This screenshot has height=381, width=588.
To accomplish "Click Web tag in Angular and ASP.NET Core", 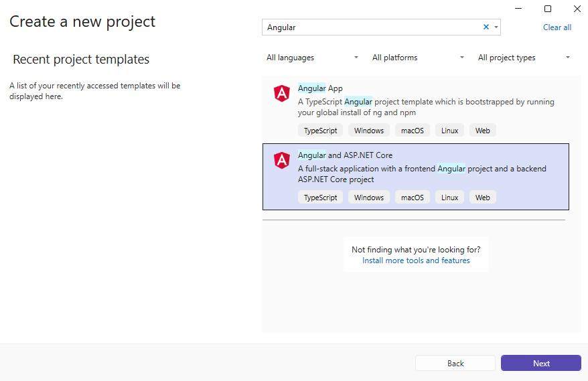I will [483, 198].
